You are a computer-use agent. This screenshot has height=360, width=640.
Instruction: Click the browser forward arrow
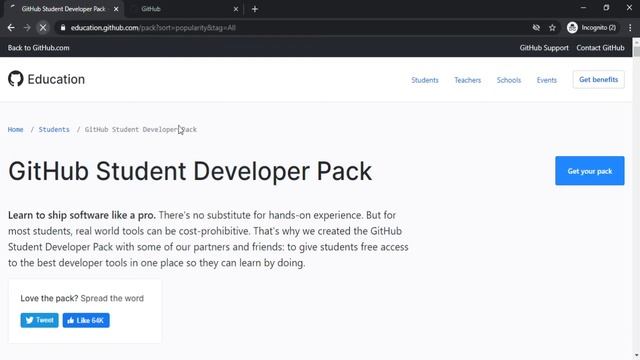coord(27,28)
